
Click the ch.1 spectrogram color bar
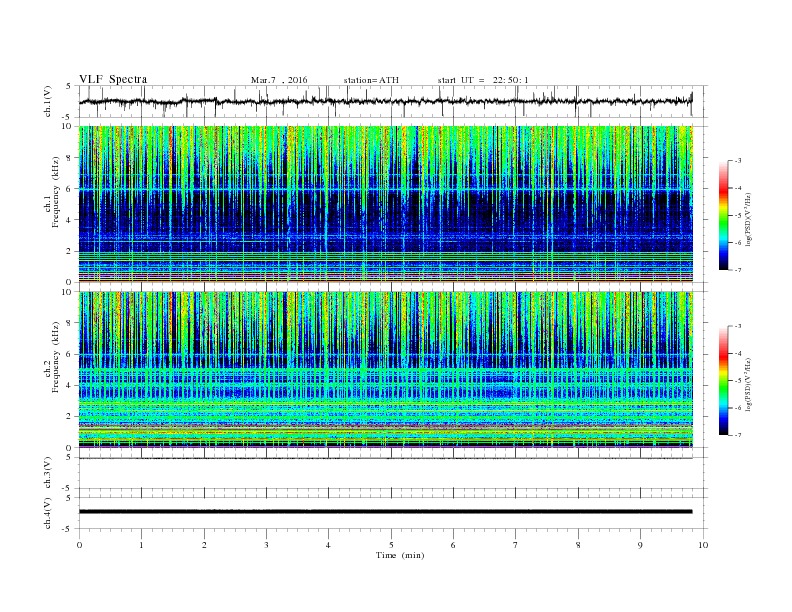(723, 216)
